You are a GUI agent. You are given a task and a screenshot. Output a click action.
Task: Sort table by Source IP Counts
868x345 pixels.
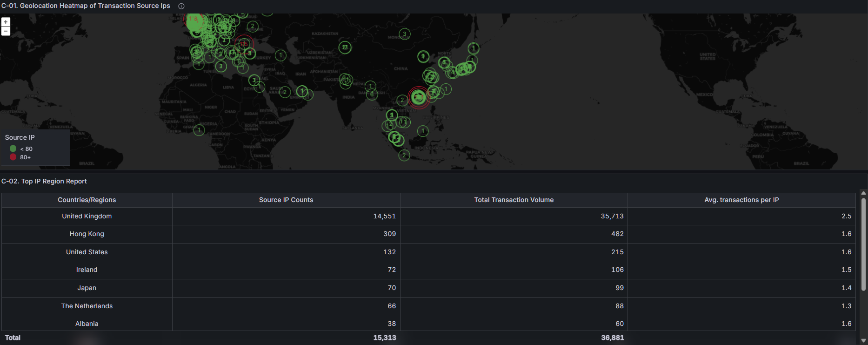[x=286, y=200]
